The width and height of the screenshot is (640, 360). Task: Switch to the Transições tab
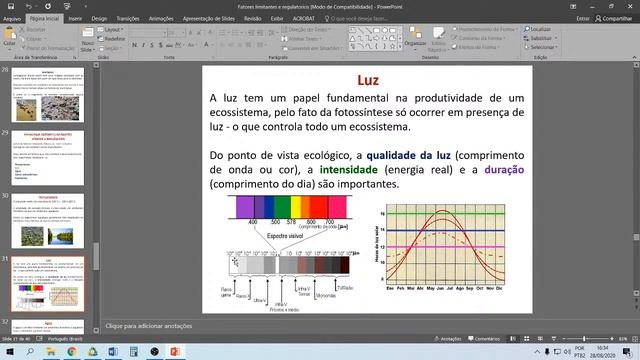128,19
